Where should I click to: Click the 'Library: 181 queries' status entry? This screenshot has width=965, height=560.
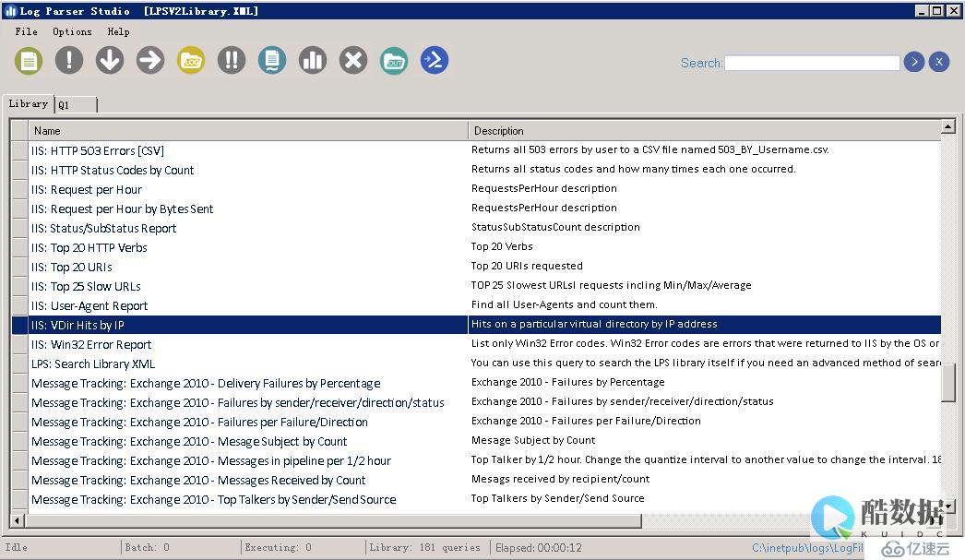tap(424, 547)
